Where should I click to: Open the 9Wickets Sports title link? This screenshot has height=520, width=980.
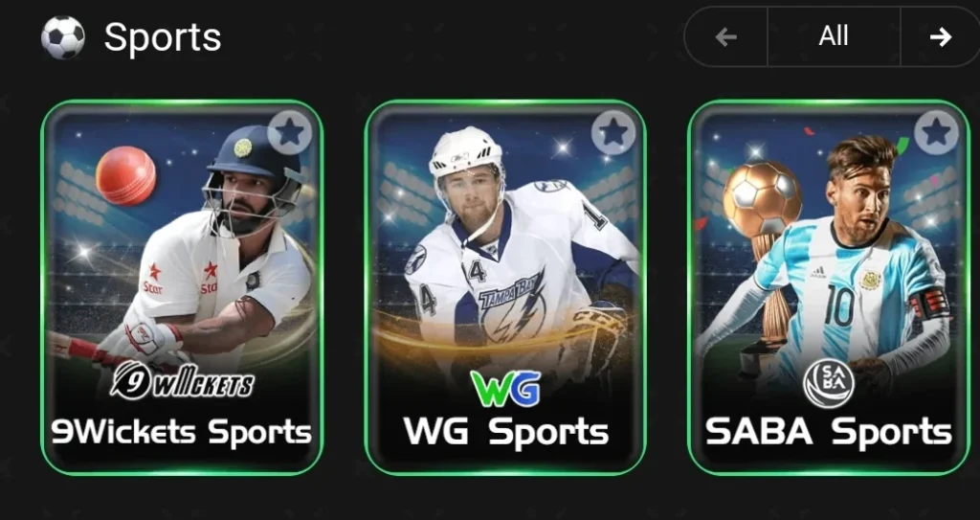click(x=181, y=433)
